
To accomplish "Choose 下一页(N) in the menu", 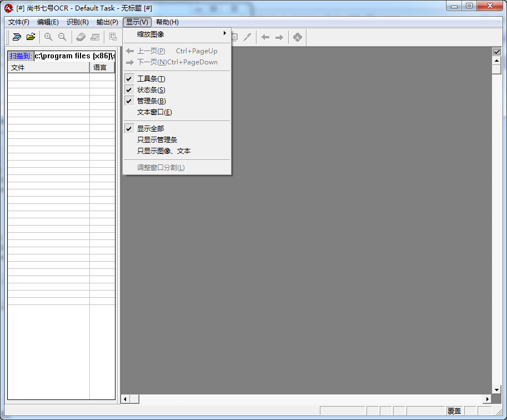I will coord(177,62).
